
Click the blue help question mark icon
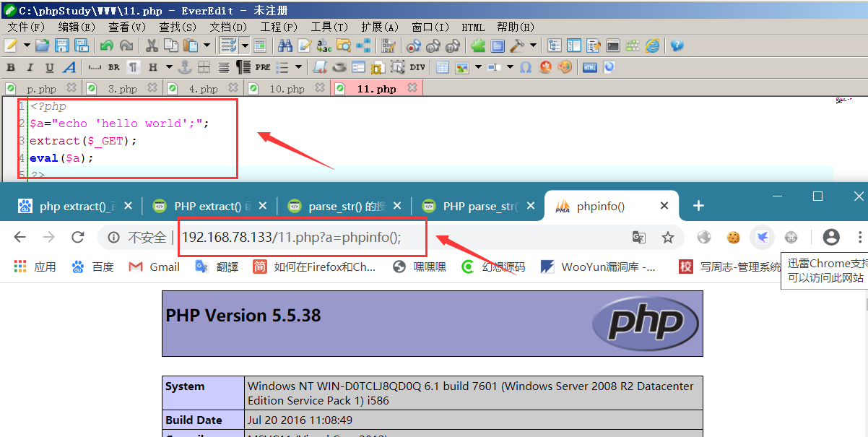pos(677,46)
